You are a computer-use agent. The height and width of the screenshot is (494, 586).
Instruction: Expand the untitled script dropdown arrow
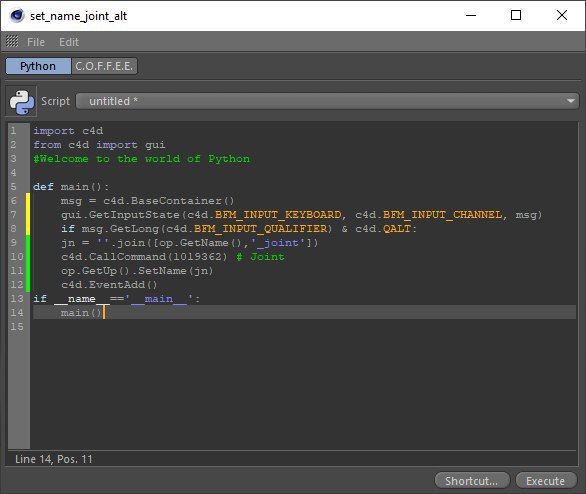tap(570, 101)
